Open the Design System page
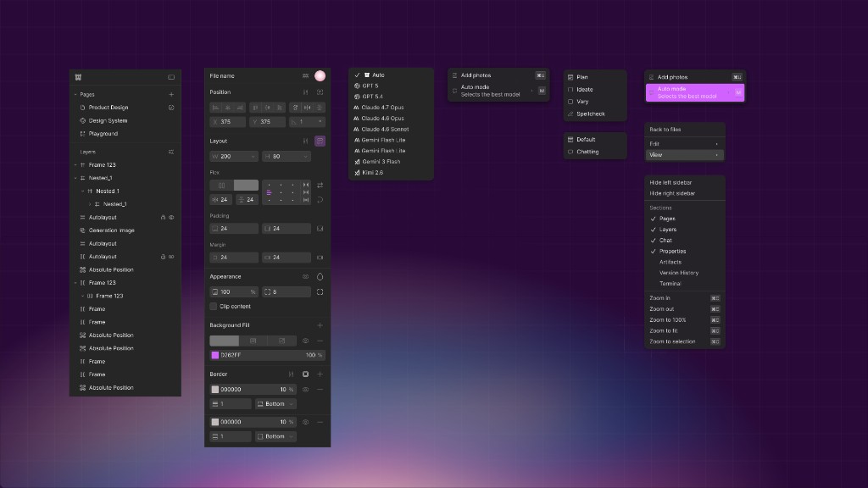Image resolution: width=868 pixels, height=488 pixels. 125,120
